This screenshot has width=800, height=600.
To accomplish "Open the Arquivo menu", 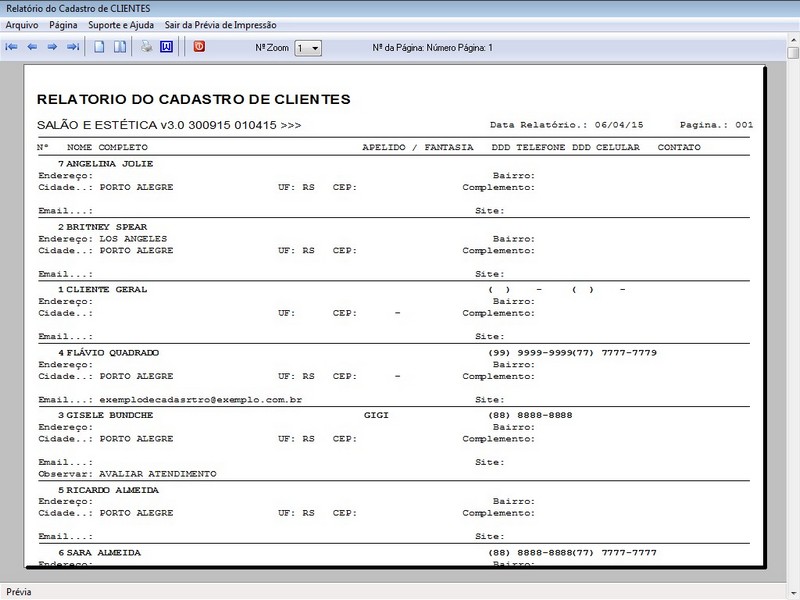I will point(22,24).
